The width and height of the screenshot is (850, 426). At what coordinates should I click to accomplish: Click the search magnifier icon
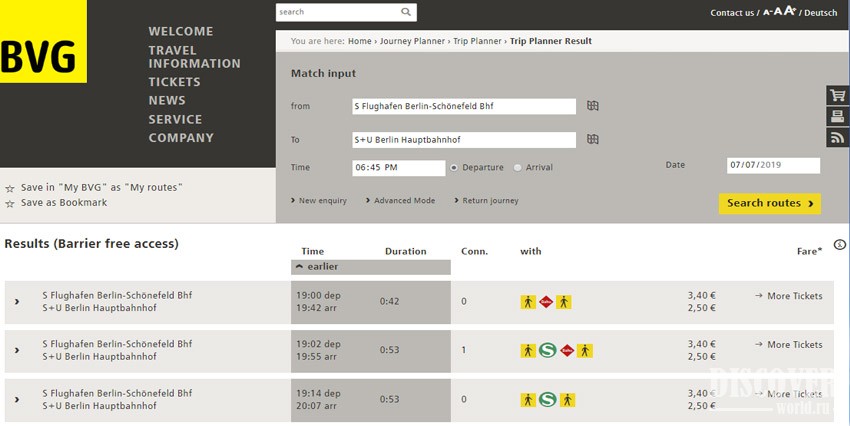405,13
